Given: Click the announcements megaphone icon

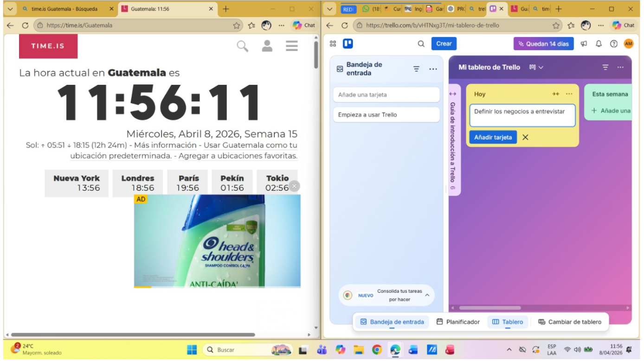Looking at the screenshot, I should point(584,44).
